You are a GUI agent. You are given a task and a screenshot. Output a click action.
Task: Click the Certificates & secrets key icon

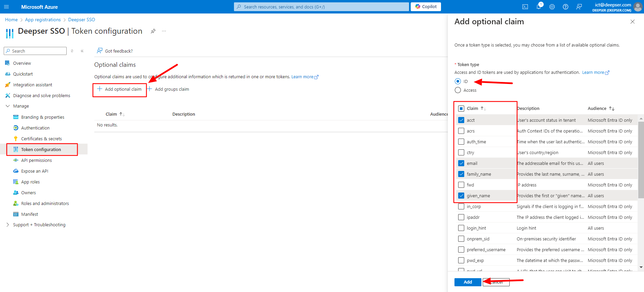coord(15,139)
